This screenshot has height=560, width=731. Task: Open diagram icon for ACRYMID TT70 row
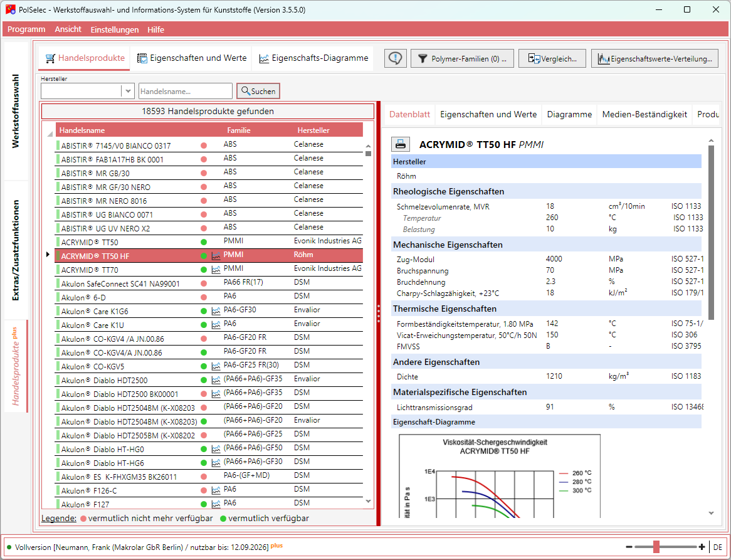[216, 270]
